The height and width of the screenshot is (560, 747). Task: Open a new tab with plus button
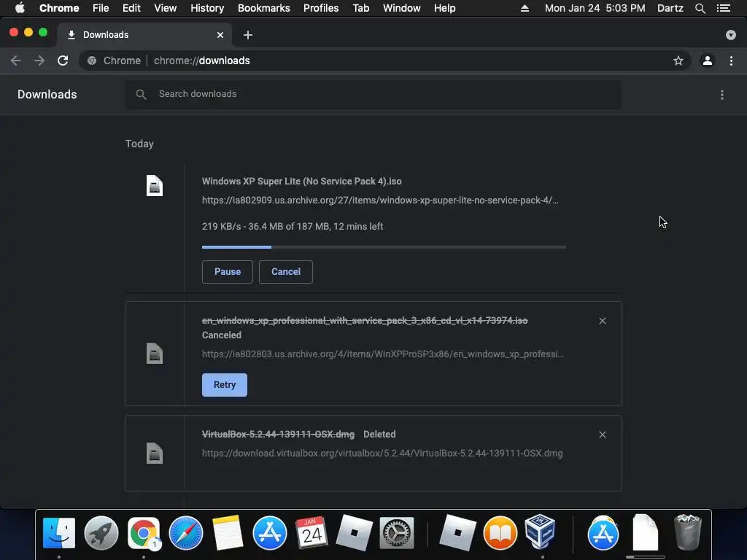(248, 35)
